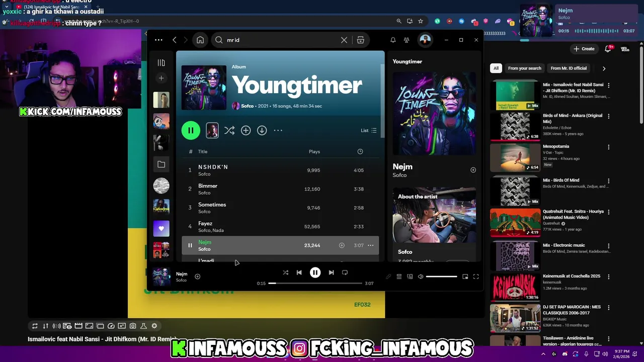The image size is (644, 362).
Task: Open the Birds of Mind - Ankara video
Action: click(x=573, y=118)
